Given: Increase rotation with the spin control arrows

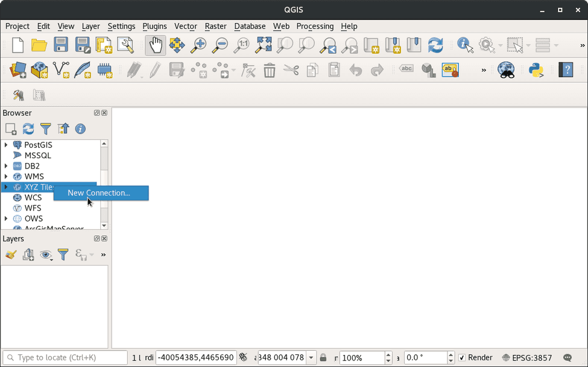Looking at the screenshot, I should 450,354.
